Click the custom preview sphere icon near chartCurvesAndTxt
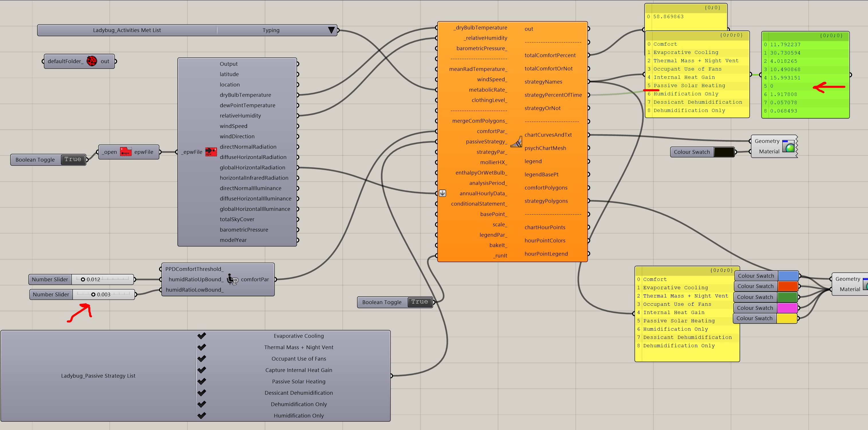This screenshot has height=430, width=868. pyautogui.click(x=788, y=146)
